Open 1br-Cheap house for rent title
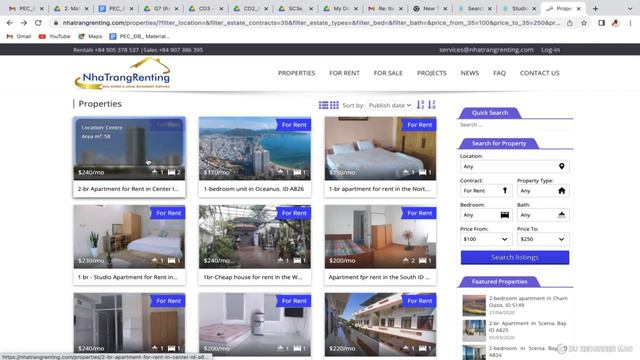This screenshot has height=360, width=640. (x=253, y=277)
